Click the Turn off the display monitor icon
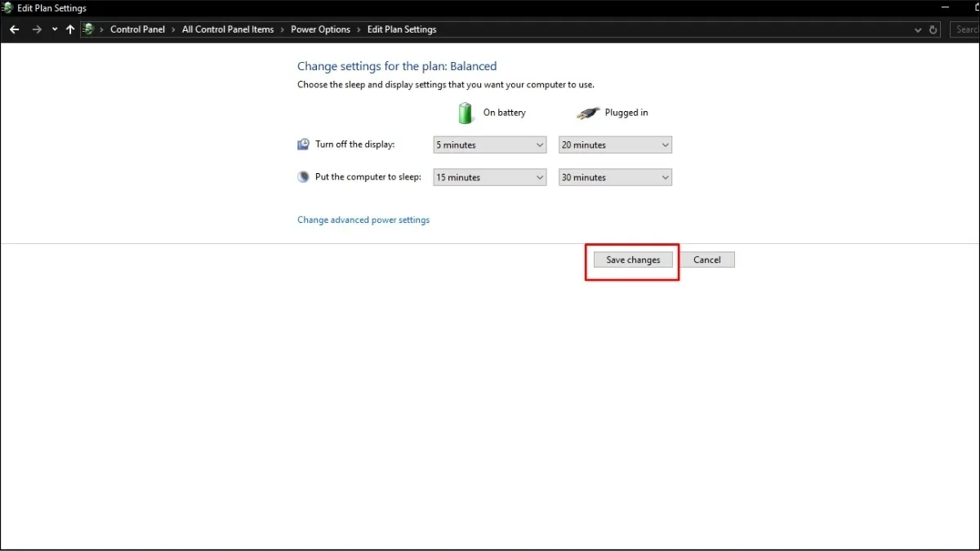This screenshot has width=980, height=551. (x=303, y=144)
